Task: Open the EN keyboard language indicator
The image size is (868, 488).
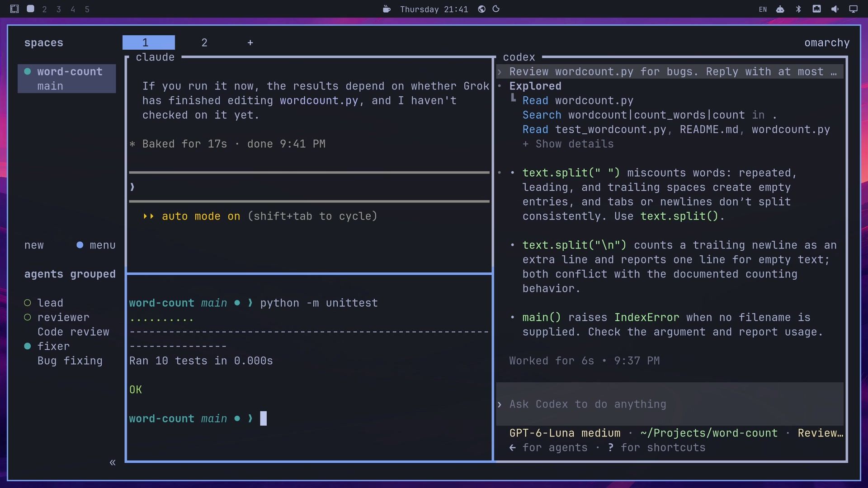Action: pos(763,9)
